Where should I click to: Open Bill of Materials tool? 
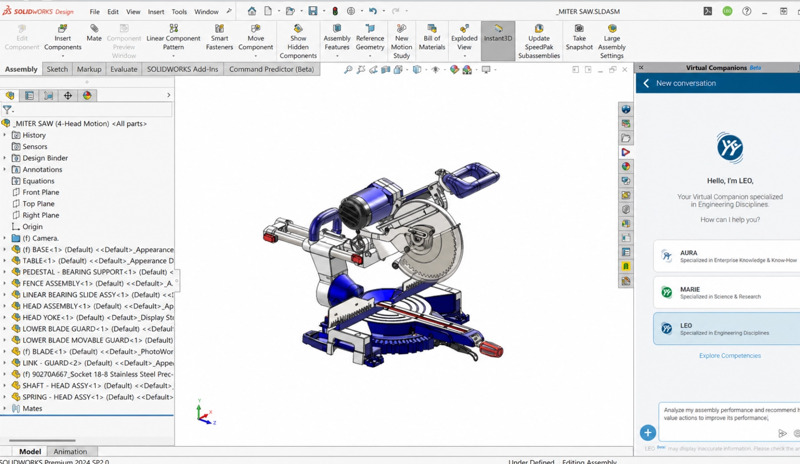[432, 37]
